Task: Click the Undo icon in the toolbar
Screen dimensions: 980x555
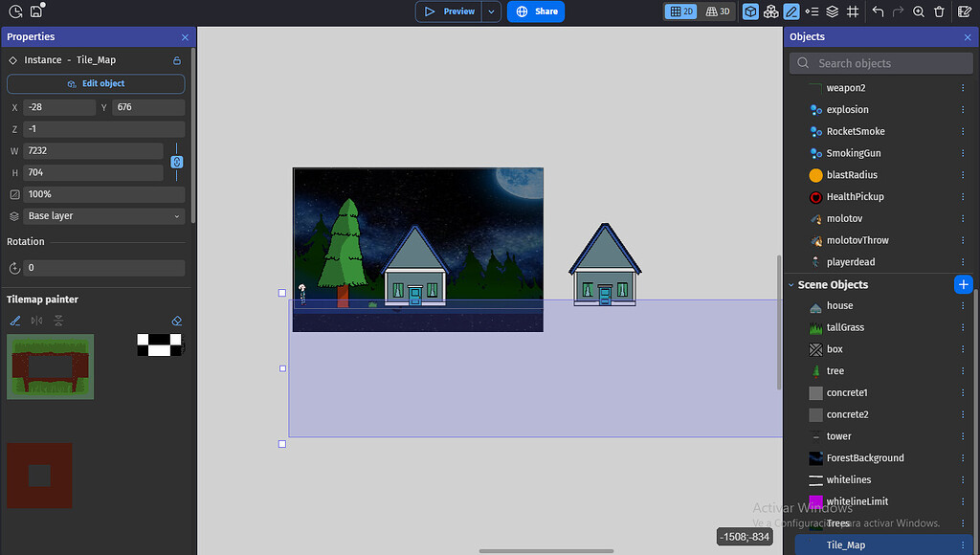Action: coord(879,11)
